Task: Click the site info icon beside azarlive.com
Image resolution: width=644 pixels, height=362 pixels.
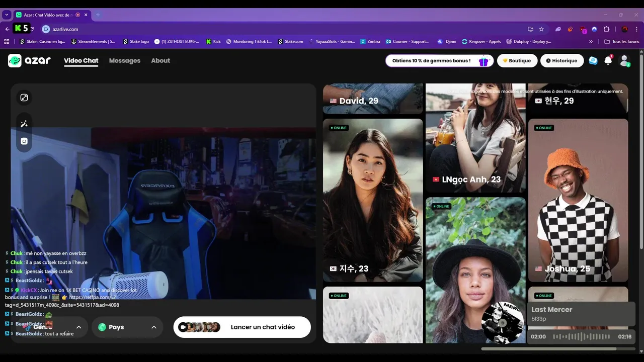Action: point(46,29)
